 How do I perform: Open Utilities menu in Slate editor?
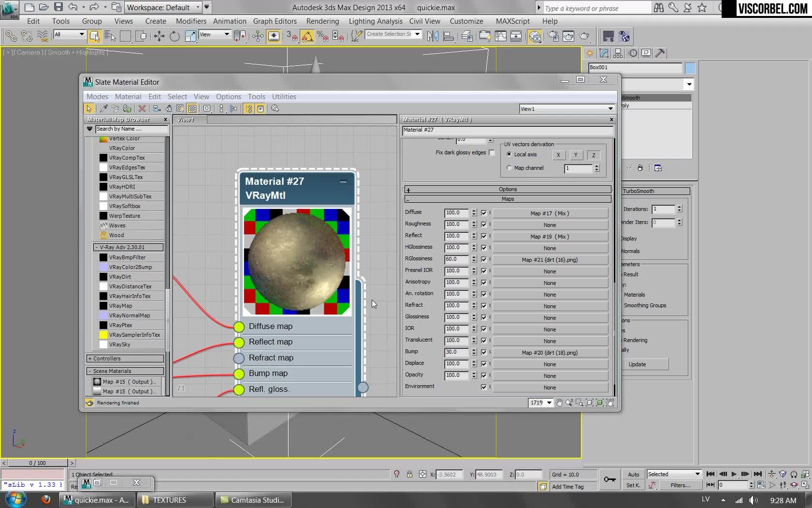[284, 97]
